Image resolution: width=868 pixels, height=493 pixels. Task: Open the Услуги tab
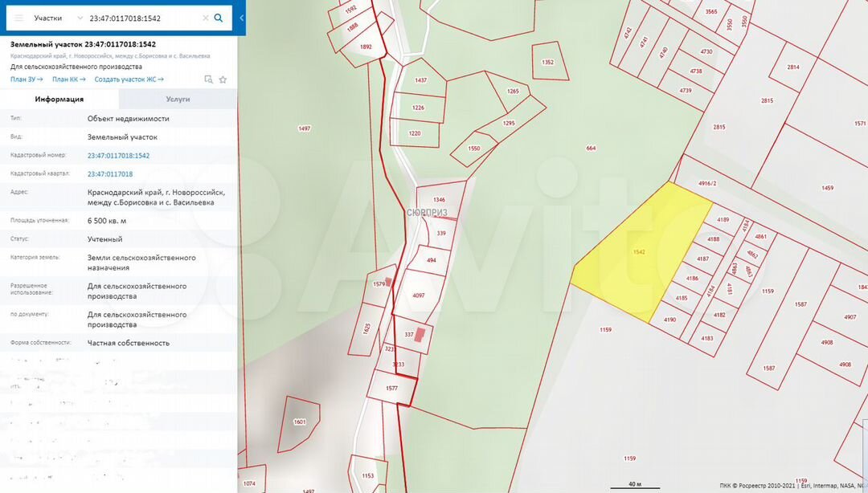click(178, 100)
